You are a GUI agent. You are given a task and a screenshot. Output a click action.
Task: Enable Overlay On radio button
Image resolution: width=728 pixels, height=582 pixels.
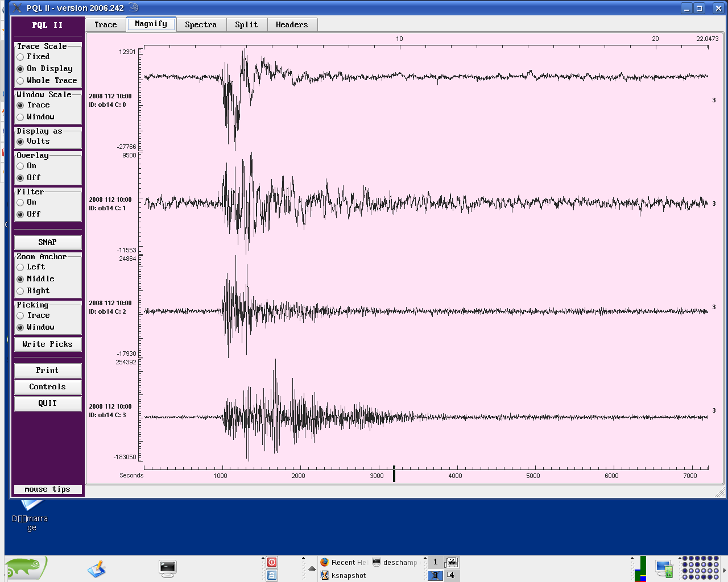click(x=20, y=166)
